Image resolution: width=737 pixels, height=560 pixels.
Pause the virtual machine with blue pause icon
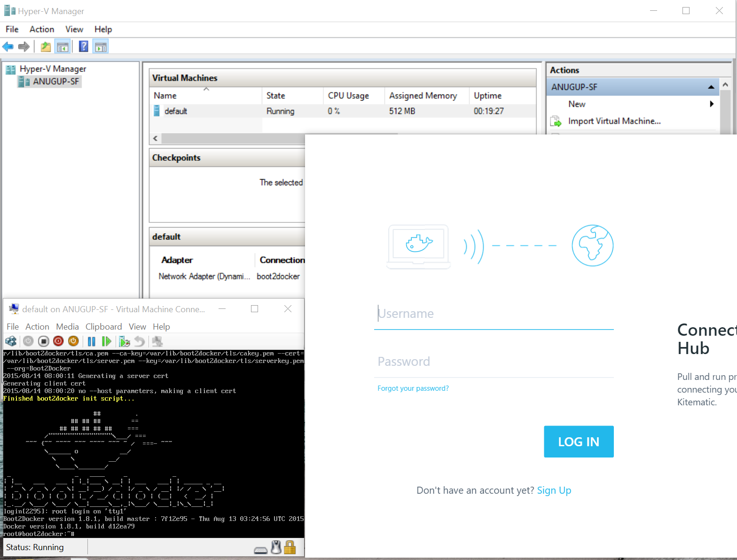point(92,341)
